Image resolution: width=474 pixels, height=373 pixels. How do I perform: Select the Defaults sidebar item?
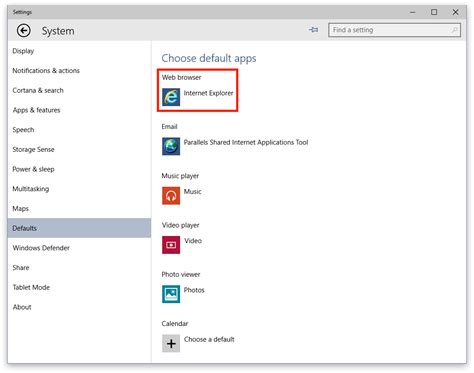[79, 228]
